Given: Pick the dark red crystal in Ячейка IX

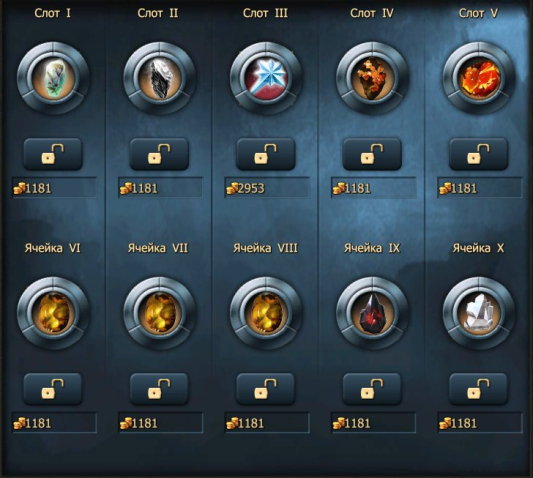Looking at the screenshot, I should click(373, 313).
